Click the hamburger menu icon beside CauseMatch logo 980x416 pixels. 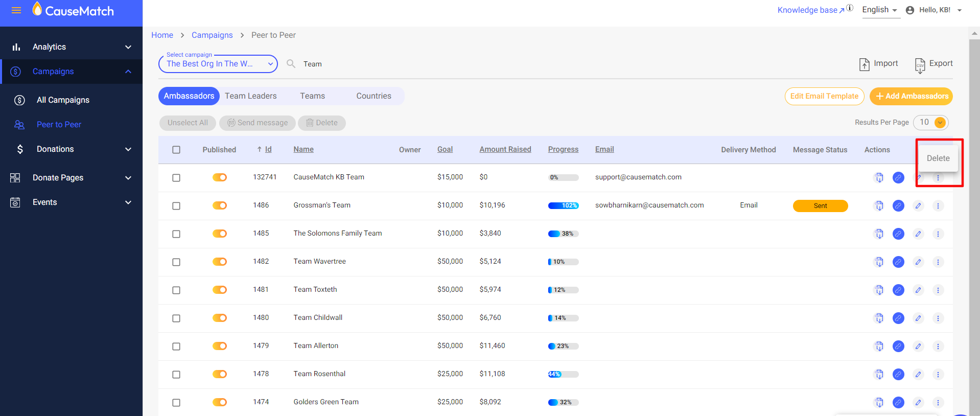pyautogui.click(x=16, y=11)
